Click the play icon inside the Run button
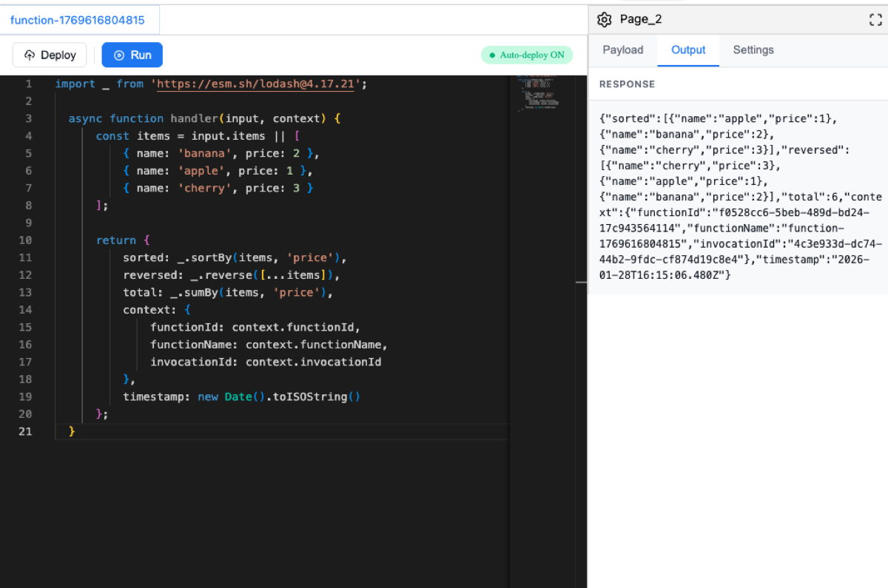This screenshot has height=588, width=888. click(x=121, y=54)
